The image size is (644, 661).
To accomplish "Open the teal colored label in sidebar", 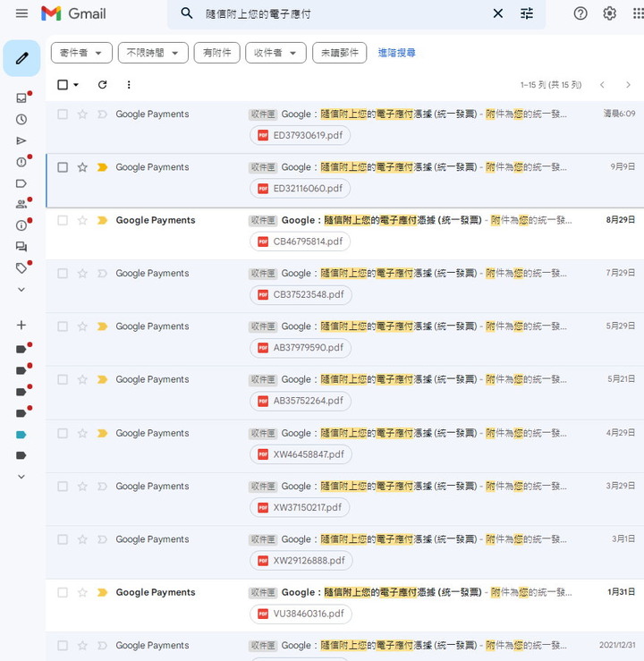I will pyautogui.click(x=21, y=435).
